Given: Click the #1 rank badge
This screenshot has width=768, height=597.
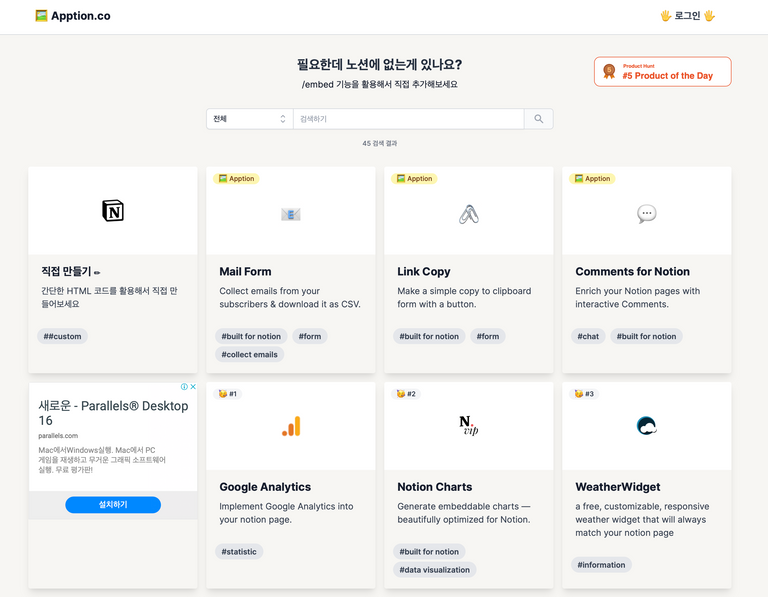Looking at the screenshot, I should click(228, 394).
